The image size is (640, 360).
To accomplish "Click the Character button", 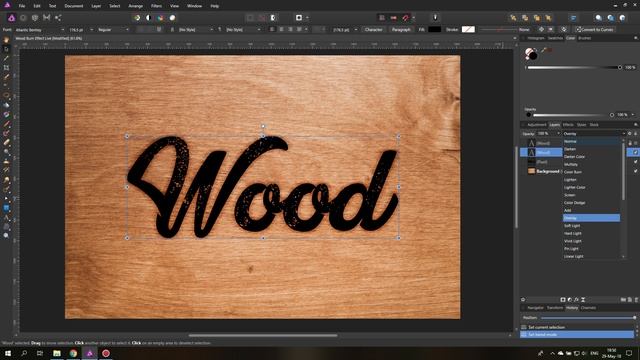I will click(373, 29).
